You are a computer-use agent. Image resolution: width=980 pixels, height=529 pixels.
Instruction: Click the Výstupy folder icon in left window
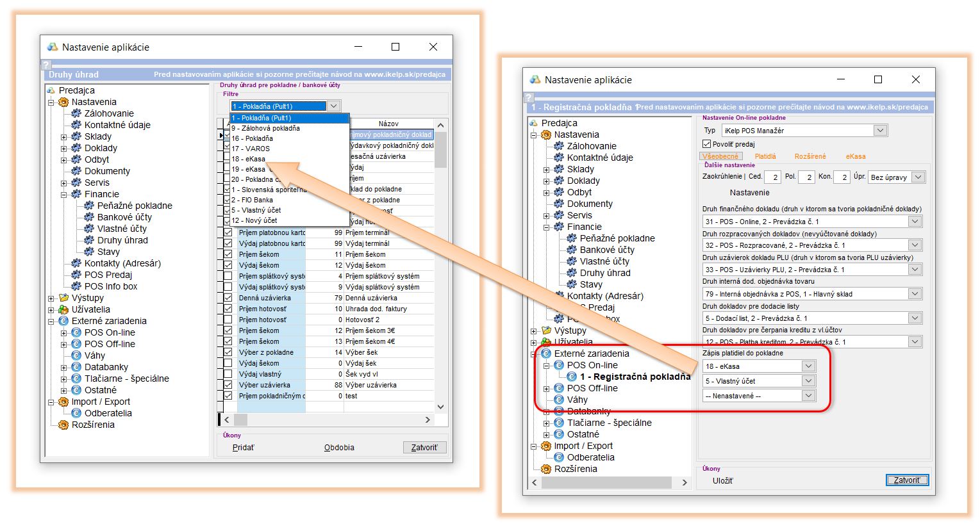63,298
